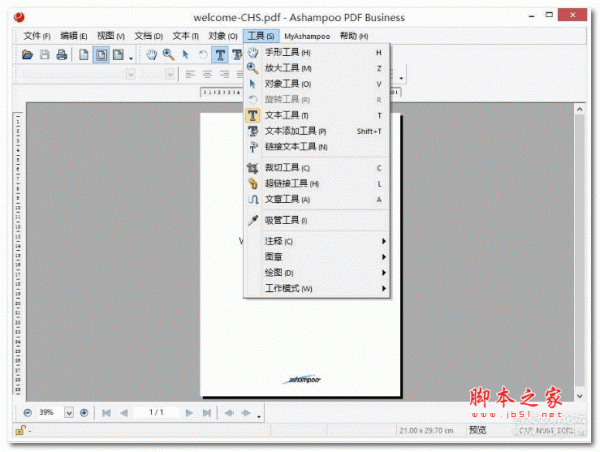Expand the 工作模式 submenu

coord(317,288)
